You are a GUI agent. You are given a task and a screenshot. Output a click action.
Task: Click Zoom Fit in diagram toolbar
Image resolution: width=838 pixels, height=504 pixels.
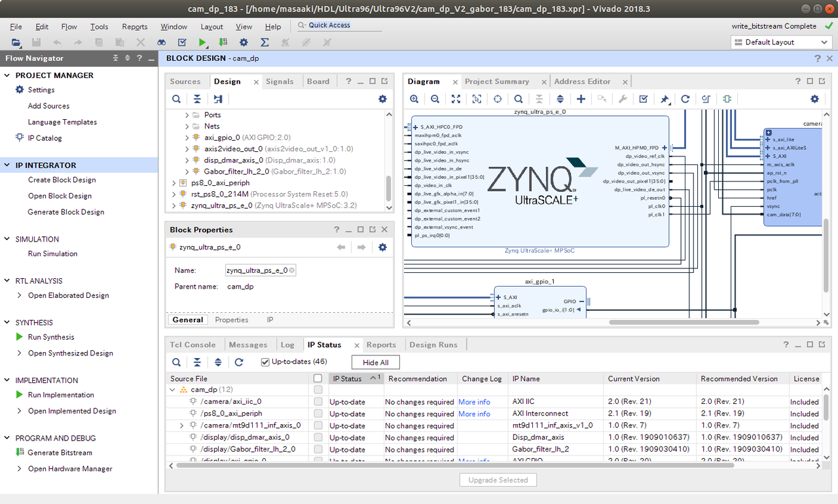(x=456, y=99)
